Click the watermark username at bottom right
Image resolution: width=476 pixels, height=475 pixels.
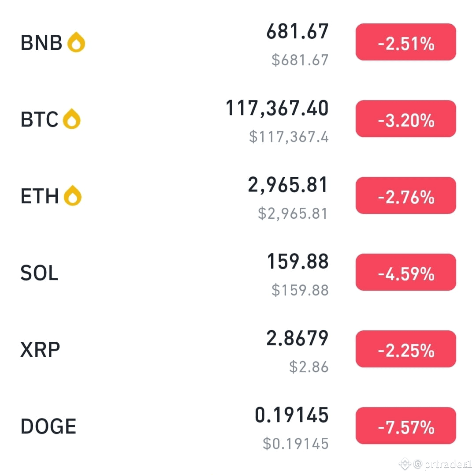click(443, 464)
